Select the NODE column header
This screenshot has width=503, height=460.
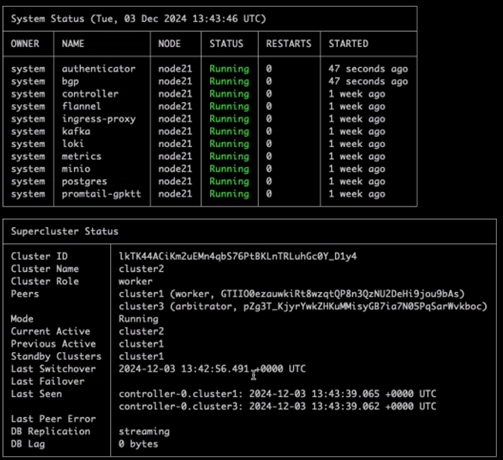[169, 44]
